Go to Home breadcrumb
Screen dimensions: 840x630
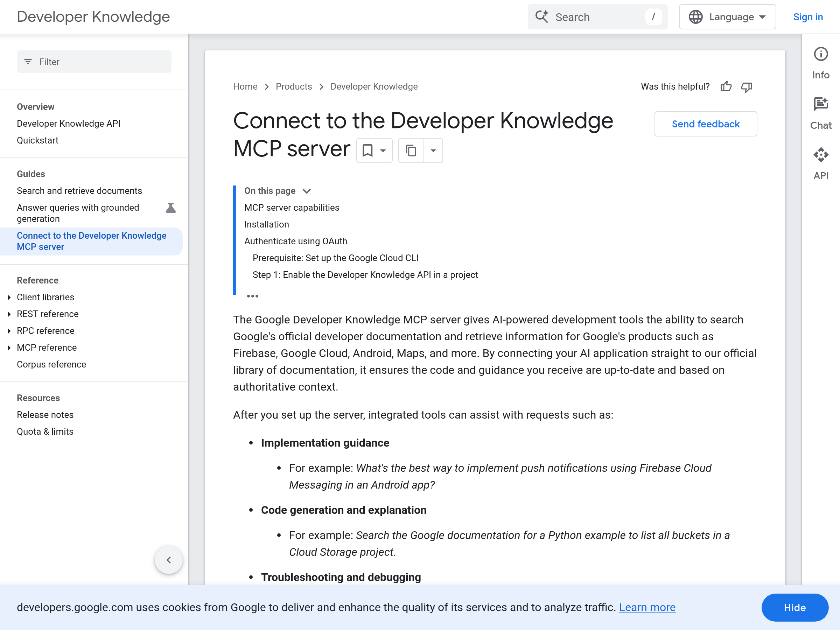[x=245, y=86]
